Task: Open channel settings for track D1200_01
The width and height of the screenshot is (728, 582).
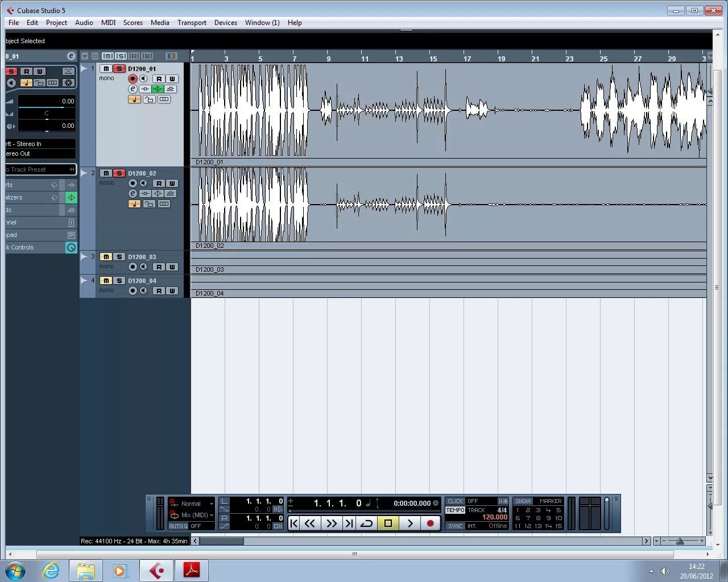Action: pyautogui.click(x=133, y=89)
